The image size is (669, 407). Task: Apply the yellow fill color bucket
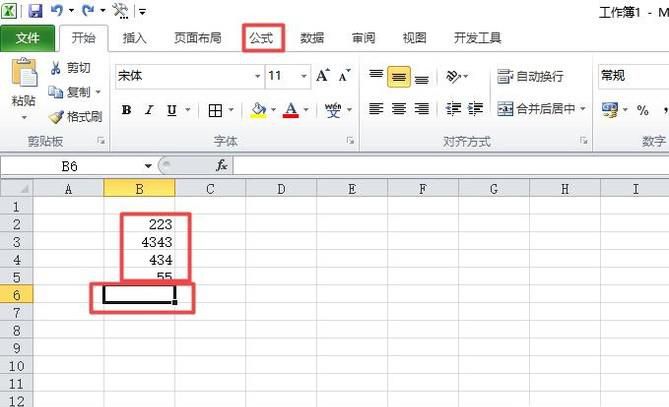tap(259, 110)
